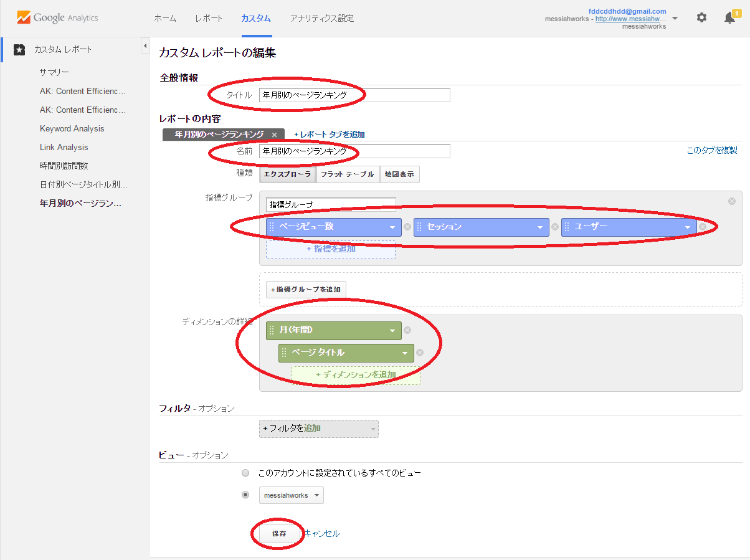Viewport: 750px width, 560px height.
Task: Click the キャンセル link
Action: tap(322, 534)
